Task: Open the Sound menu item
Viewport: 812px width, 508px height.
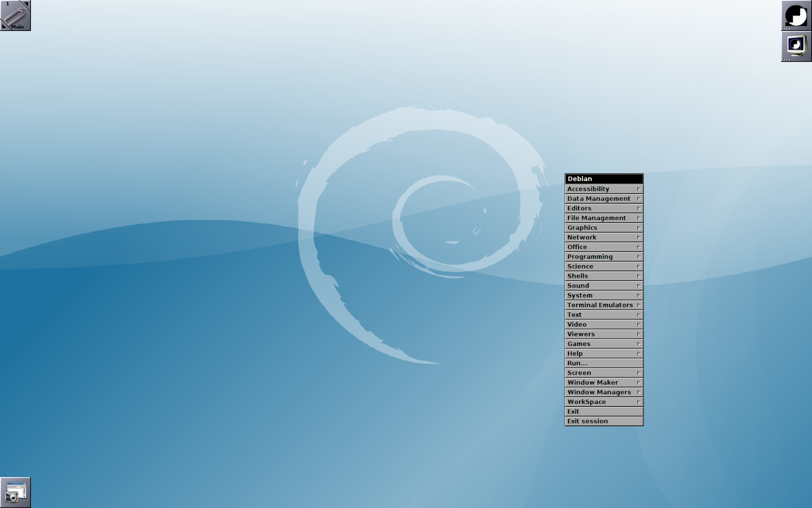Action: [x=599, y=285]
